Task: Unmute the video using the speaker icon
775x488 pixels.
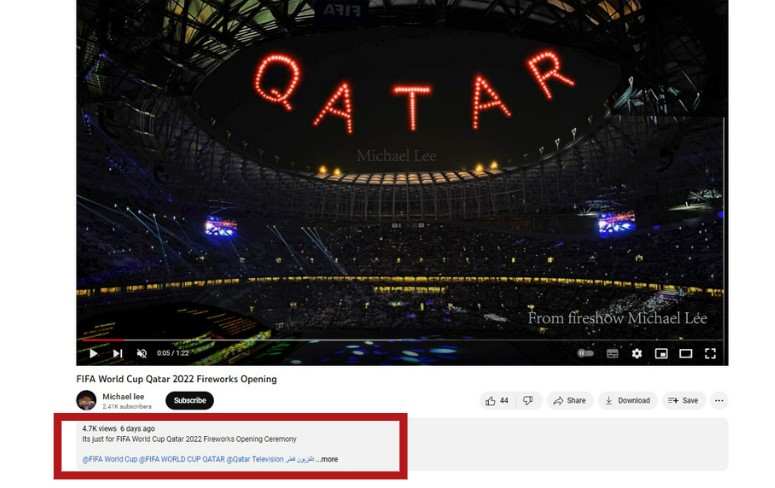Action: pyautogui.click(x=142, y=354)
